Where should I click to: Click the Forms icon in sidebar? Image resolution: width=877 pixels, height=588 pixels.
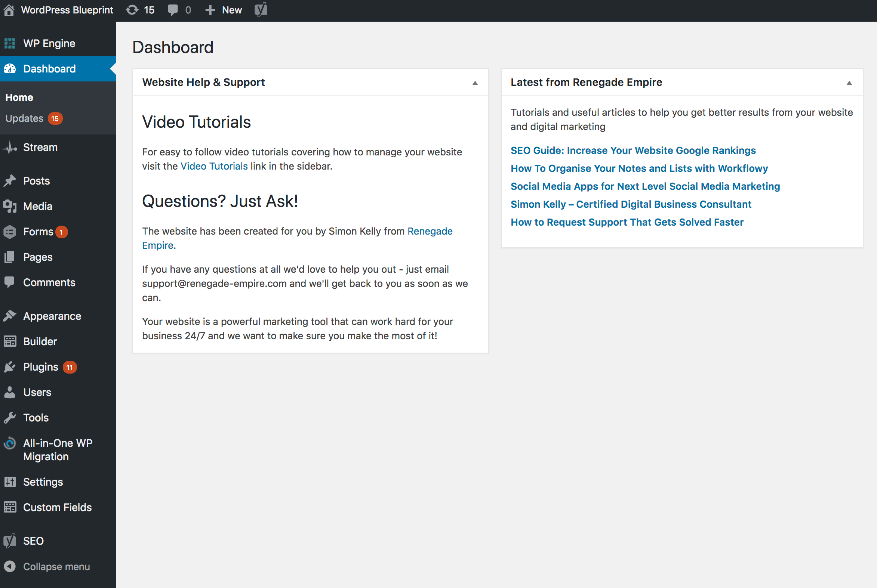[x=10, y=232]
